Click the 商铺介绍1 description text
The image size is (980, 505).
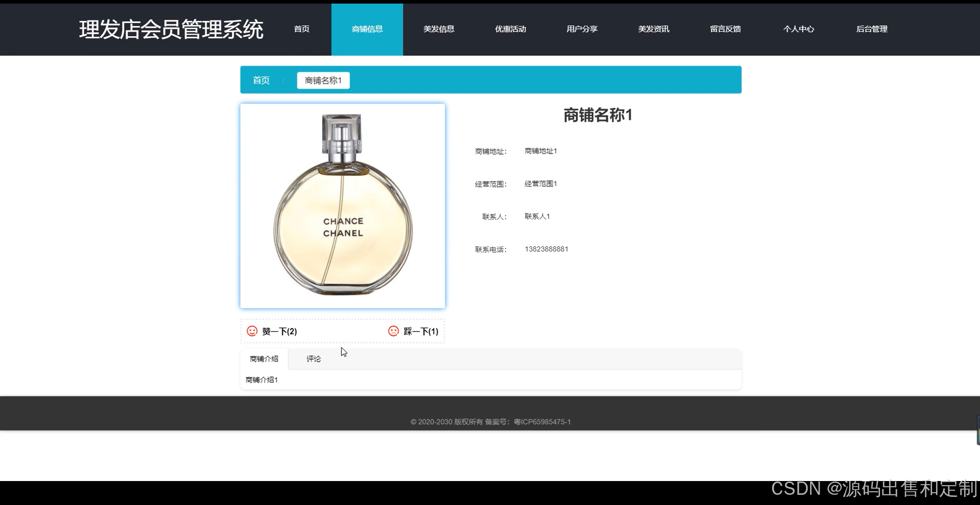(262, 380)
